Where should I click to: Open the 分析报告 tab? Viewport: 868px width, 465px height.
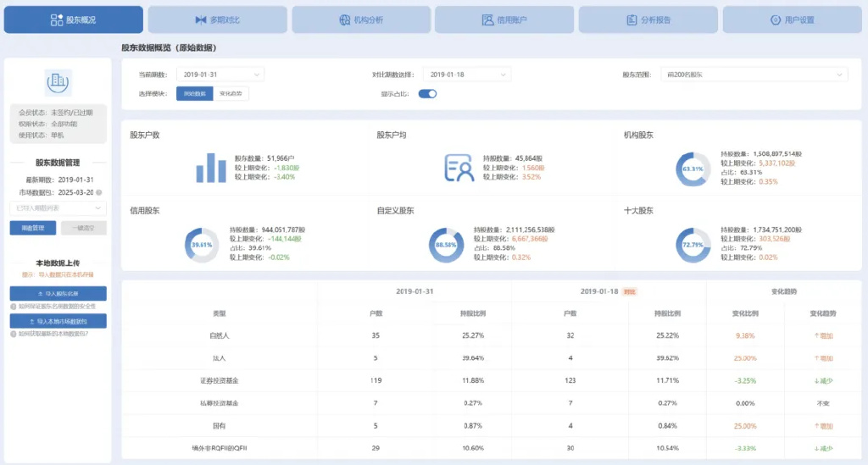[648, 19]
